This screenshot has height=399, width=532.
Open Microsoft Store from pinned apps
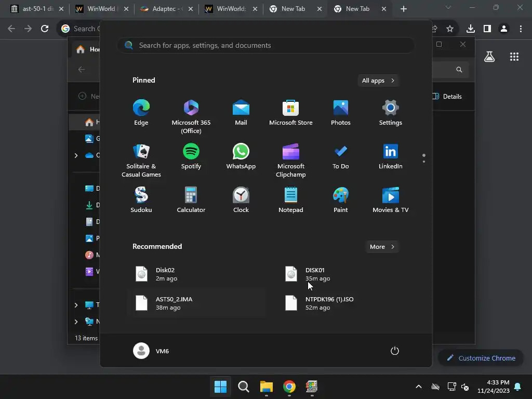(x=291, y=113)
